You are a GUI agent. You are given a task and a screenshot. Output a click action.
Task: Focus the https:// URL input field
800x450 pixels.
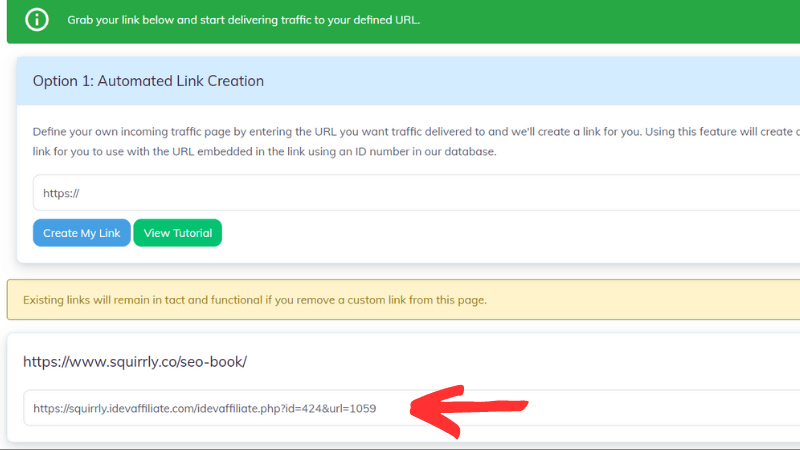point(400,193)
